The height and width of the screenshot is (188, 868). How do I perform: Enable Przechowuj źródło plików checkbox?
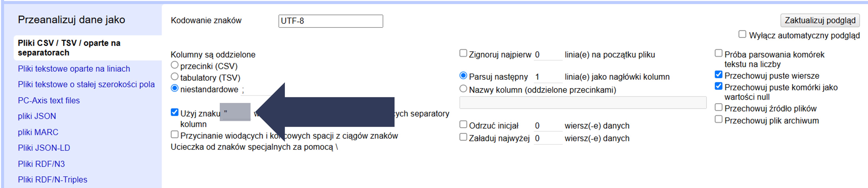pyautogui.click(x=718, y=108)
